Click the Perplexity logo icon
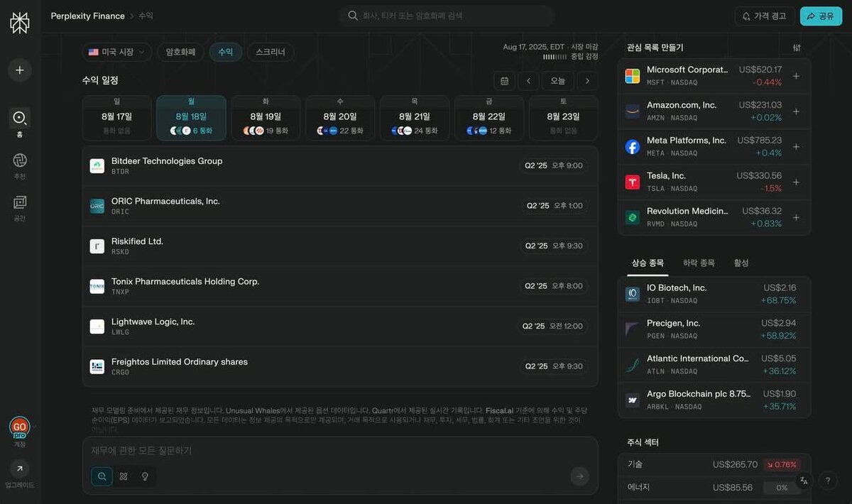 [19, 23]
